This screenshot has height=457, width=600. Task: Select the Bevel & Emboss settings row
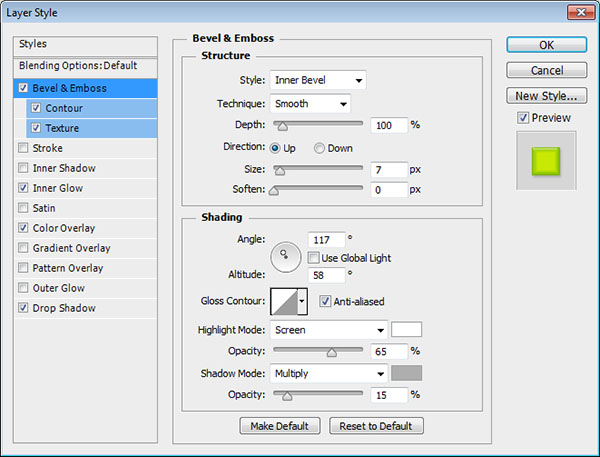[85, 88]
